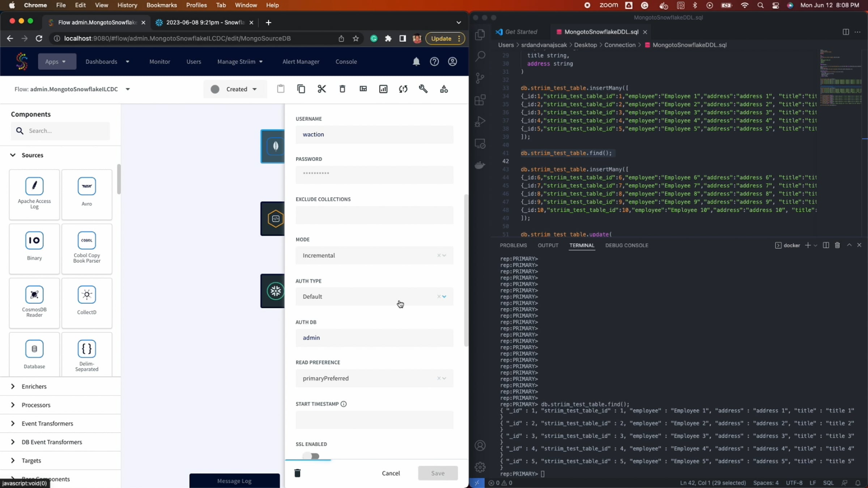
Task: Click the Exclude Collections input field
Action: (x=374, y=215)
